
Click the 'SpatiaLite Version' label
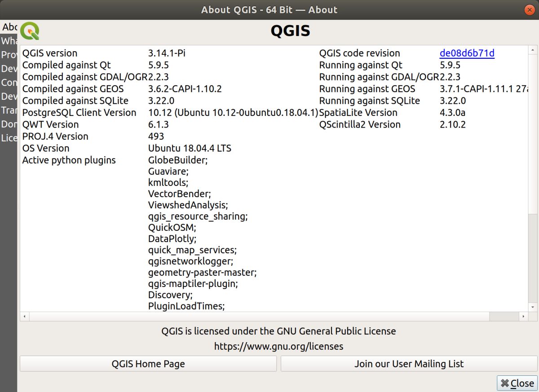coord(358,113)
